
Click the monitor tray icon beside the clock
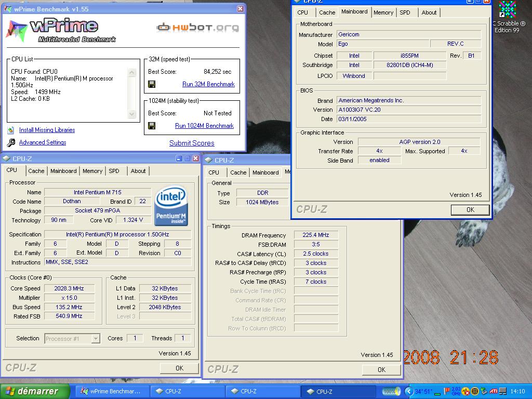point(503,391)
